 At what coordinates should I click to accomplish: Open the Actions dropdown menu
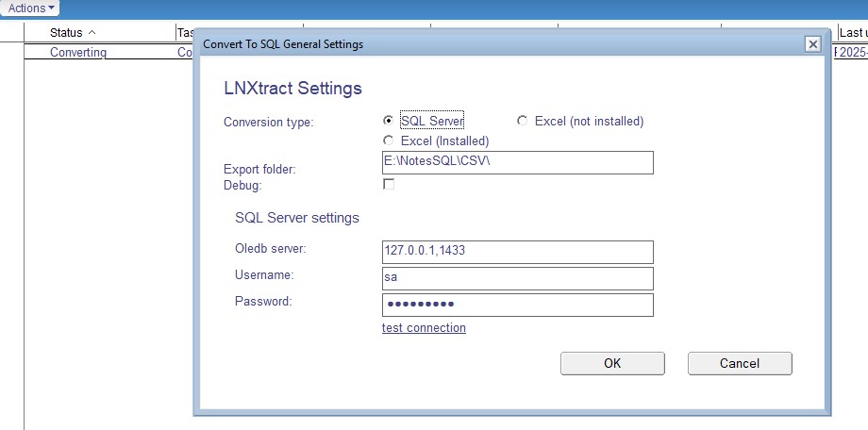coord(31,8)
